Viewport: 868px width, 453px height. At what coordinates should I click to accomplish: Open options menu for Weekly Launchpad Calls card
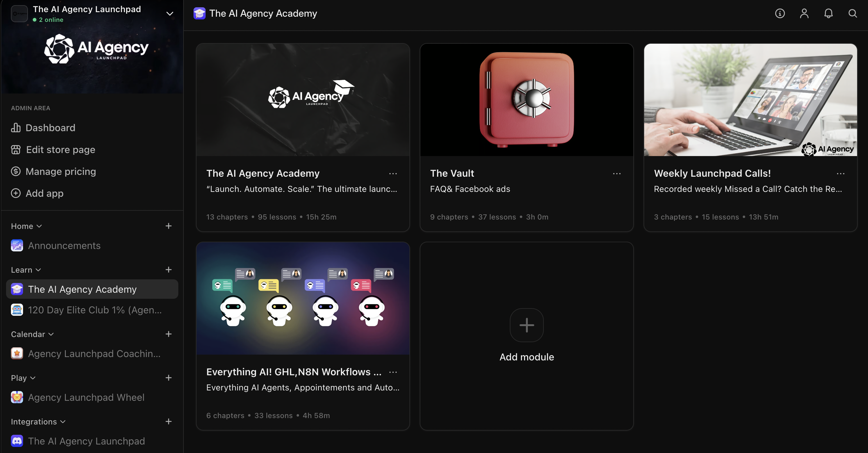[840, 173]
